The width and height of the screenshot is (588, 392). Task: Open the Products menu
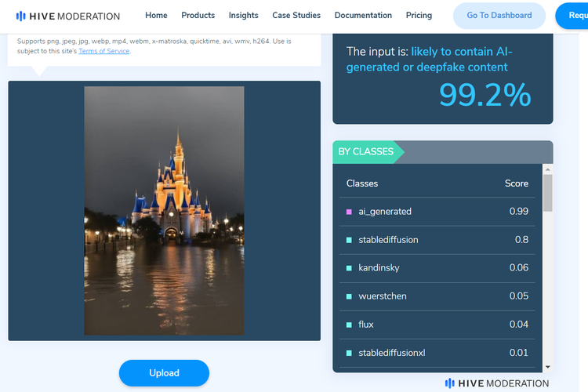[198, 15]
